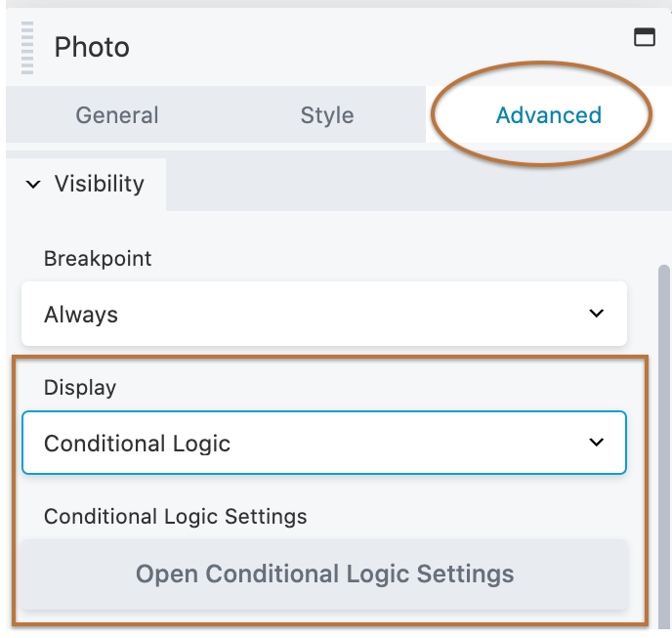Viewport: 672px width, 638px height.
Task: Click the Conditional Logic selected value text
Action: pos(137,444)
